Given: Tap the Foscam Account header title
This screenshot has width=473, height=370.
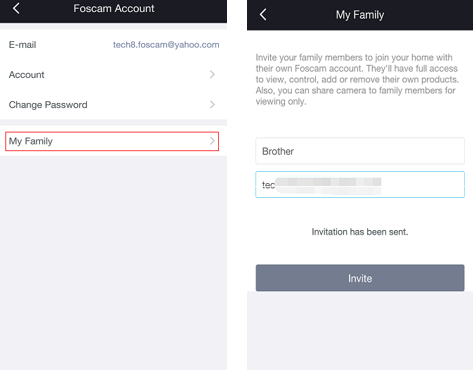Looking at the screenshot, I should [114, 8].
